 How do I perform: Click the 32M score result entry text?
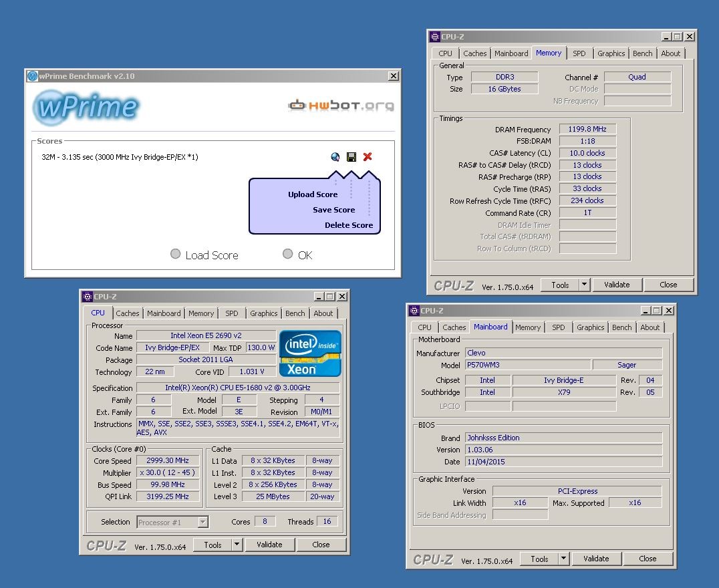120,158
